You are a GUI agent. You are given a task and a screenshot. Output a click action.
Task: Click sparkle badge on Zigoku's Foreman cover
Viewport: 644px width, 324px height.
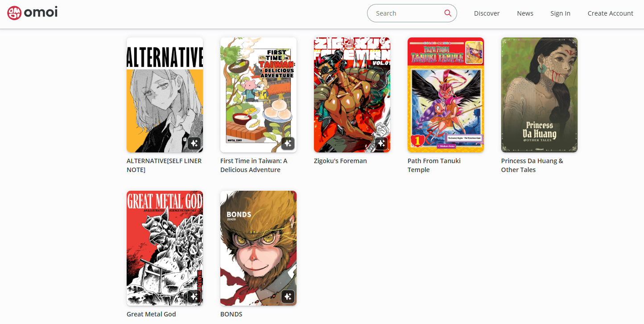[x=381, y=144]
